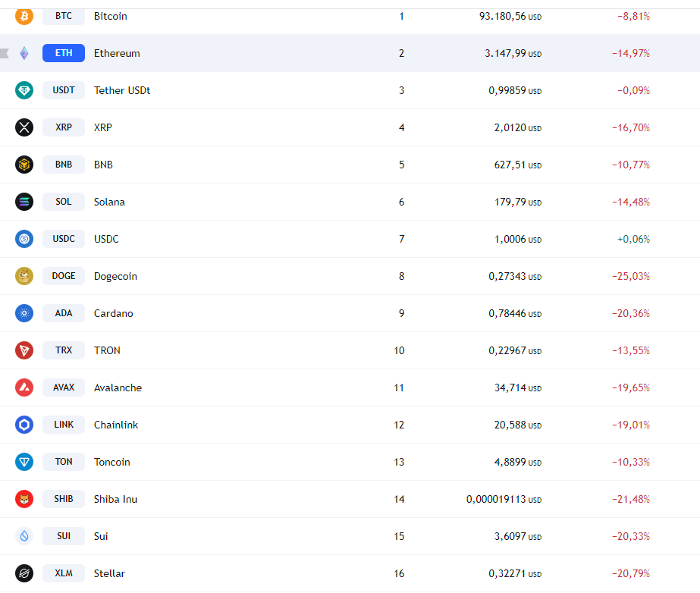The width and height of the screenshot is (700, 593).
Task: Open the Bitcoin name link
Action: tap(110, 16)
